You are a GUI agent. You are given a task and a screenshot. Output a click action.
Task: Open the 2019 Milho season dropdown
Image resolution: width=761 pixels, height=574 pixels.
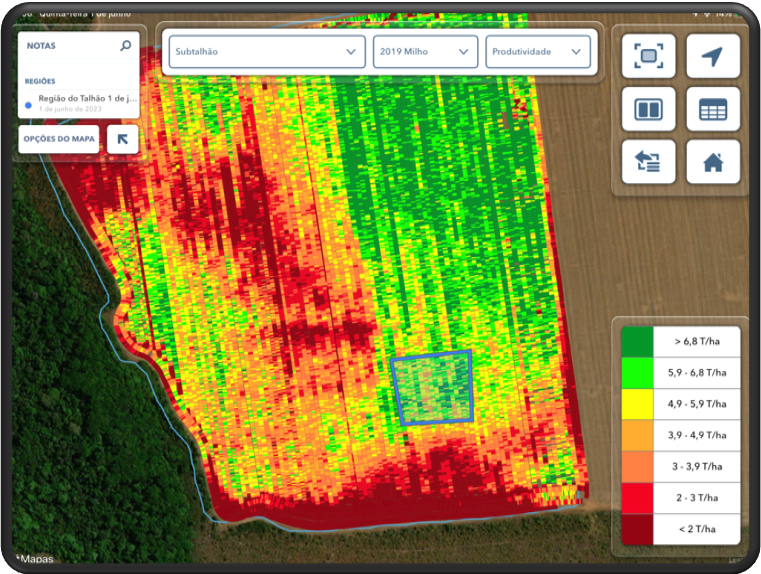(x=424, y=52)
